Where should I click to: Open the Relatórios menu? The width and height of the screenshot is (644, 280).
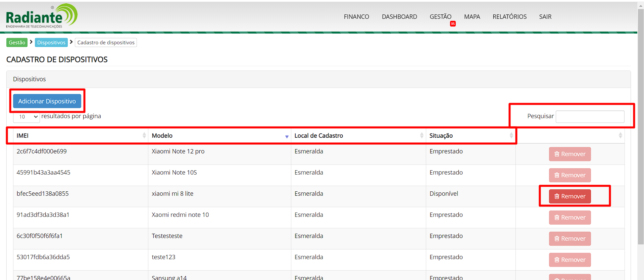509,17
